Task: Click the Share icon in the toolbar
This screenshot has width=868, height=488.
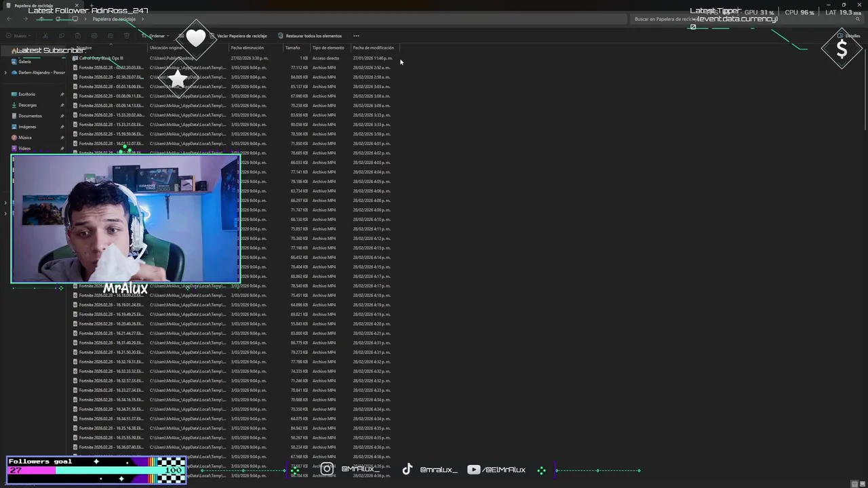Action: [111, 36]
